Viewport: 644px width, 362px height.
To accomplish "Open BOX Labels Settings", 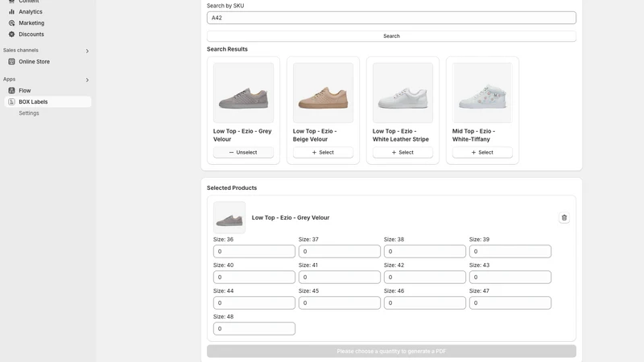I will (x=29, y=113).
